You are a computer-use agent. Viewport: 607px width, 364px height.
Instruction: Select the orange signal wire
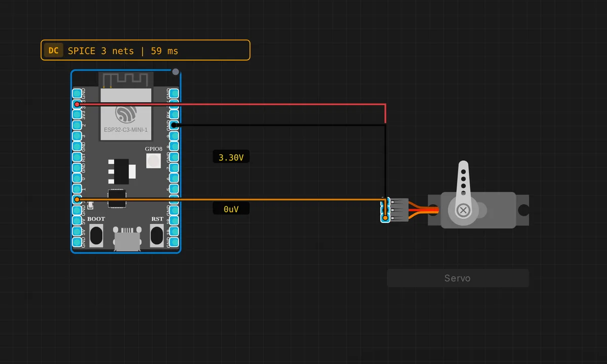[230, 199]
